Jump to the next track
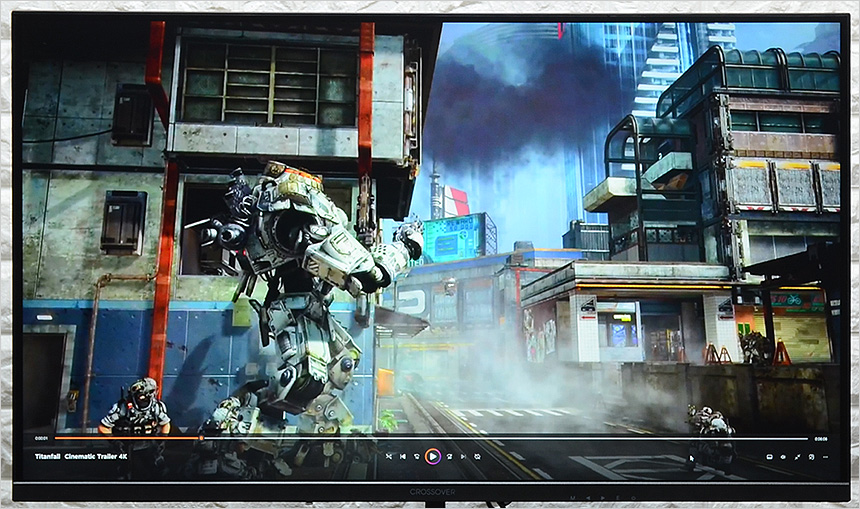 463,456
